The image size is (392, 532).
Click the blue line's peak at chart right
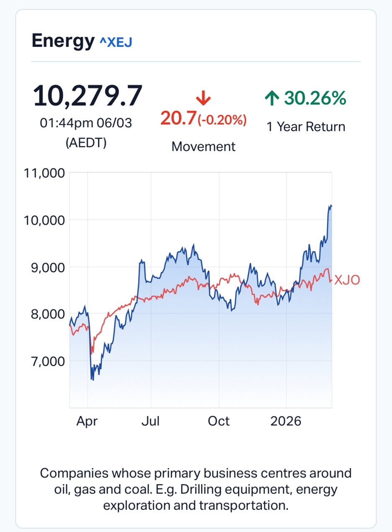[x=330, y=206]
